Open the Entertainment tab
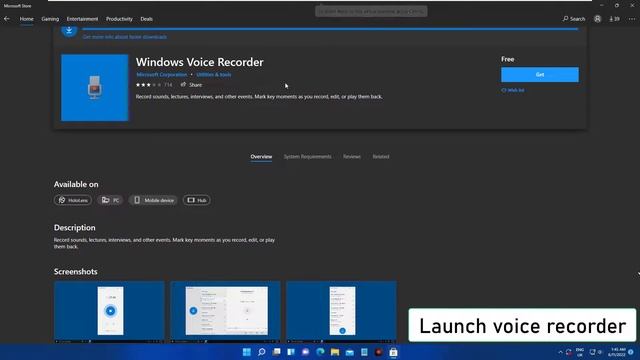The height and width of the screenshot is (360, 640). (82, 19)
